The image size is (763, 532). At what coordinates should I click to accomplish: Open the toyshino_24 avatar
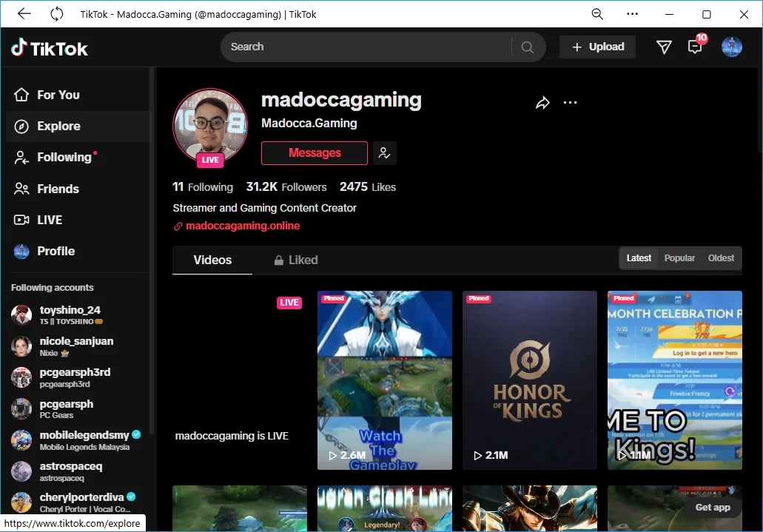pos(21,315)
